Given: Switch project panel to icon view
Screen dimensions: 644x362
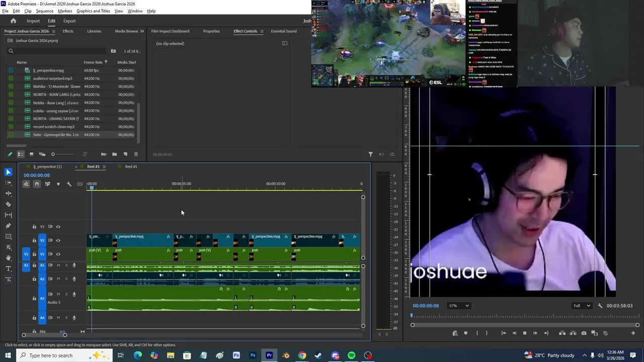Looking at the screenshot, I should pos(31,154).
